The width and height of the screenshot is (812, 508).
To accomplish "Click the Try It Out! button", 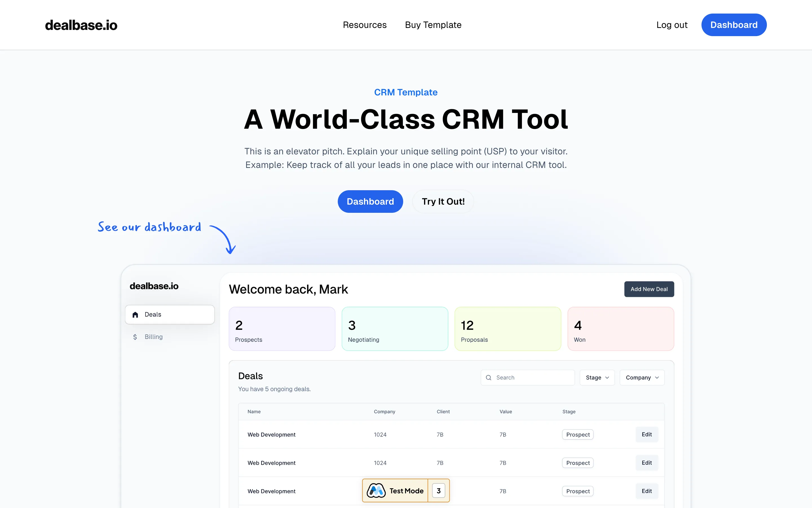I will tap(443, 202).
